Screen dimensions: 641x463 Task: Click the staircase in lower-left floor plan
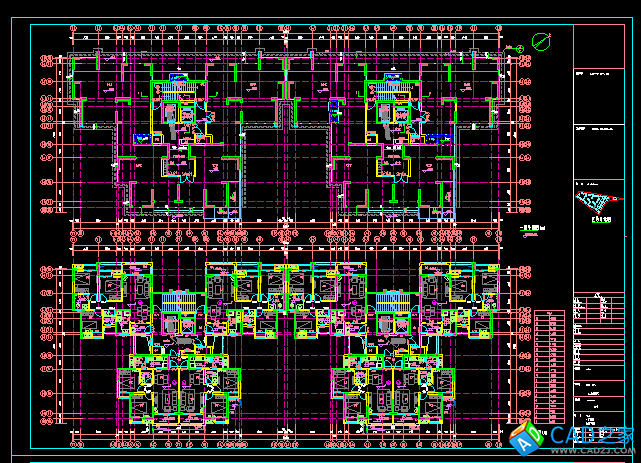coord(176,302)
